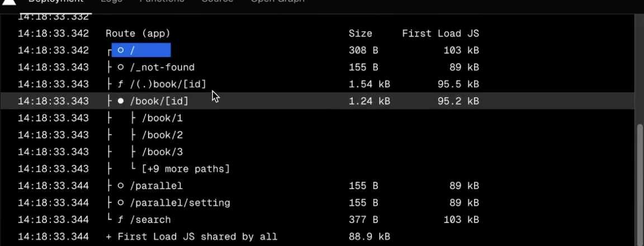The height and width of the screenshot is (246, 644).
Task: Open the Open Graph tab
Action: click(278, 1)
